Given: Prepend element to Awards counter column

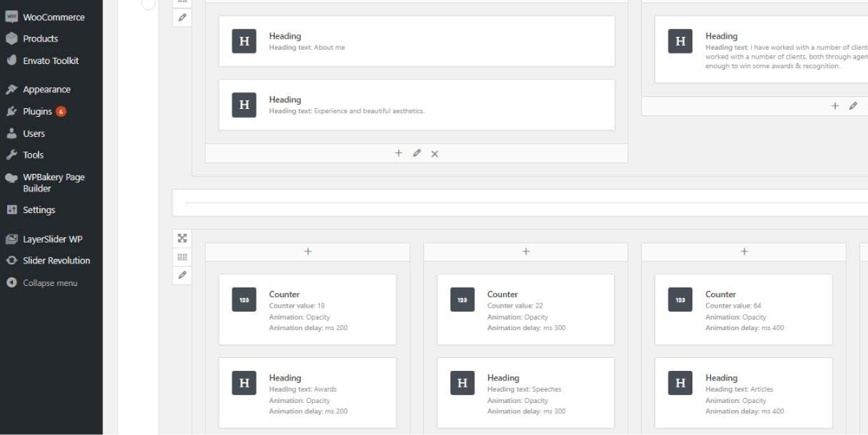Looking at the screenshot, I should pos(308,252).
